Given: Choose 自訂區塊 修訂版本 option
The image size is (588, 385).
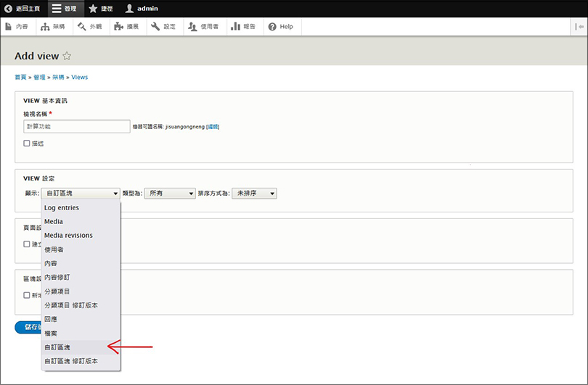Looking at the screenshot, I should (81, 361).
